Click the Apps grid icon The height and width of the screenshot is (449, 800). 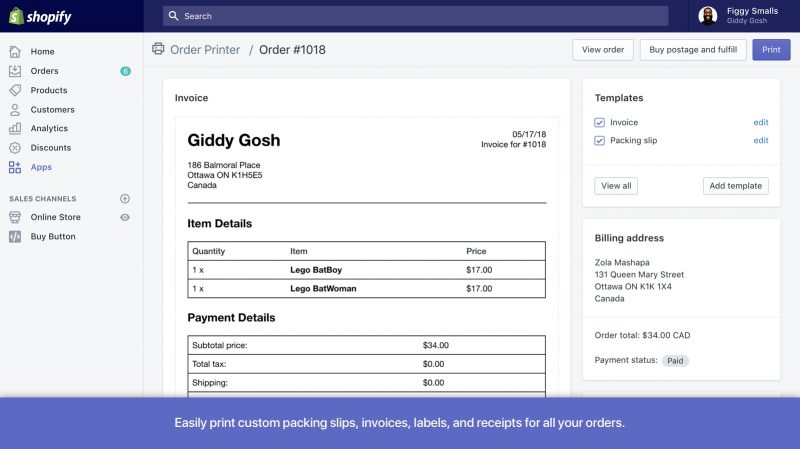[x=15, y=167]
